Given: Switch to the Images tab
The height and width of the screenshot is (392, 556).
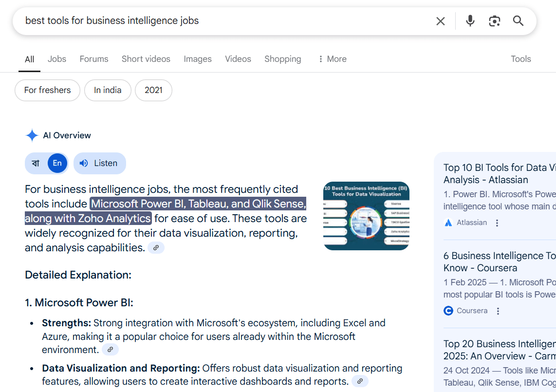Looking at the screenshot, I should [x=198, y=59].
